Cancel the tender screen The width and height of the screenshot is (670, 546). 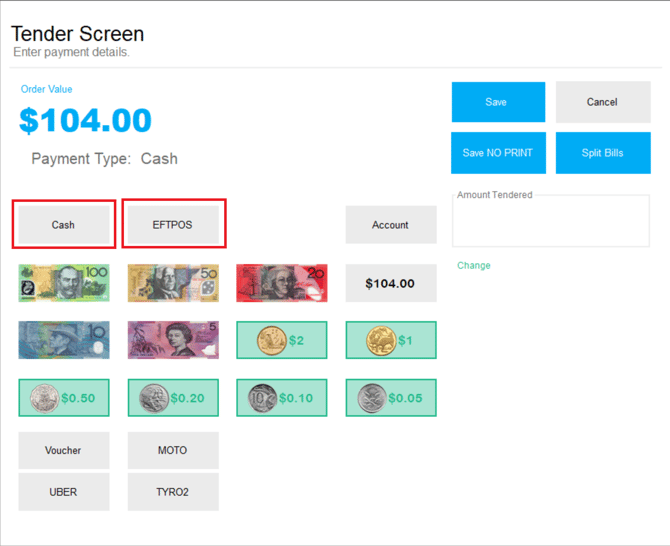pyautogui.click(x=603, y=102)
